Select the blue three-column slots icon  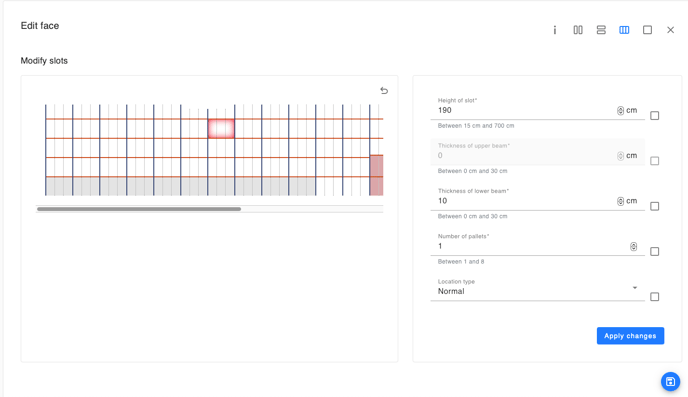point(624,30)
